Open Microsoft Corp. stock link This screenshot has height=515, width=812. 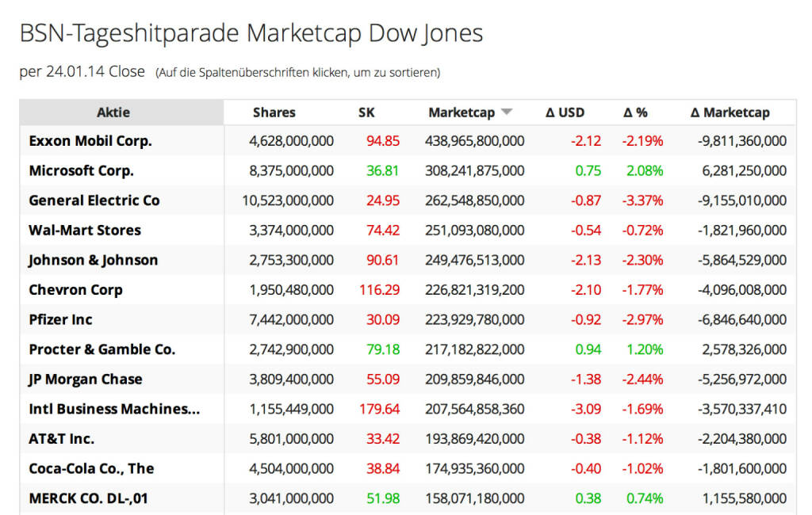point(81,170)
